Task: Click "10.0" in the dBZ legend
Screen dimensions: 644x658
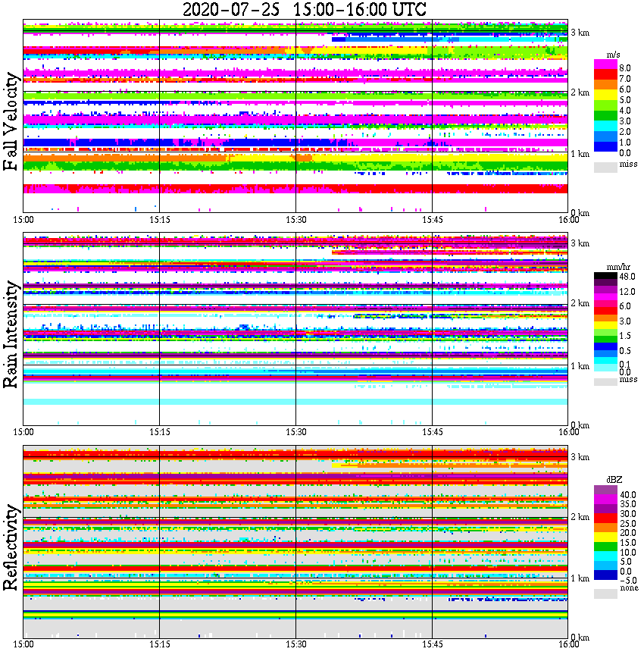Action: point(627,552)
